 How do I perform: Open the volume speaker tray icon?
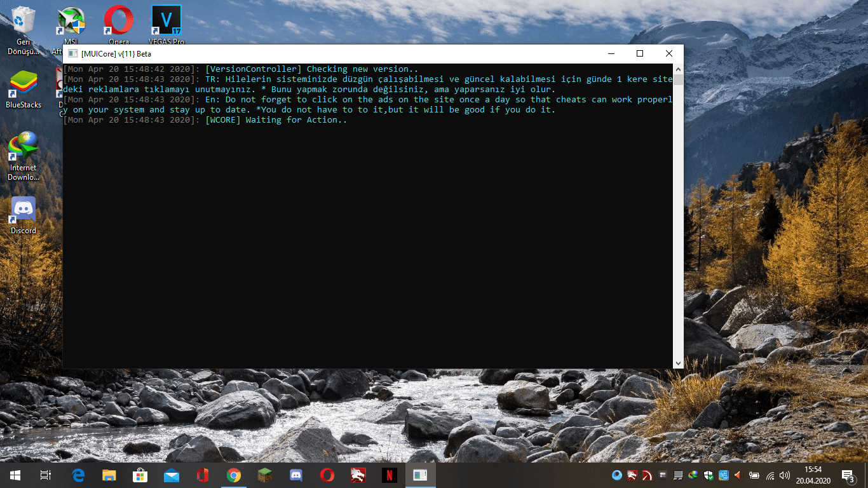coord(785,475)
